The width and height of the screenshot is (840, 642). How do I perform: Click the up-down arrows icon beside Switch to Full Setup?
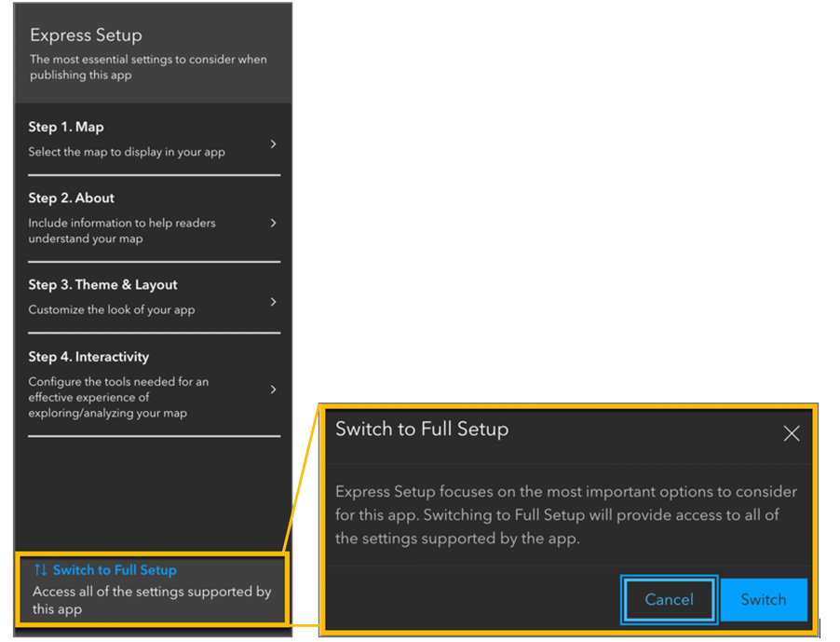coord(40,569)
